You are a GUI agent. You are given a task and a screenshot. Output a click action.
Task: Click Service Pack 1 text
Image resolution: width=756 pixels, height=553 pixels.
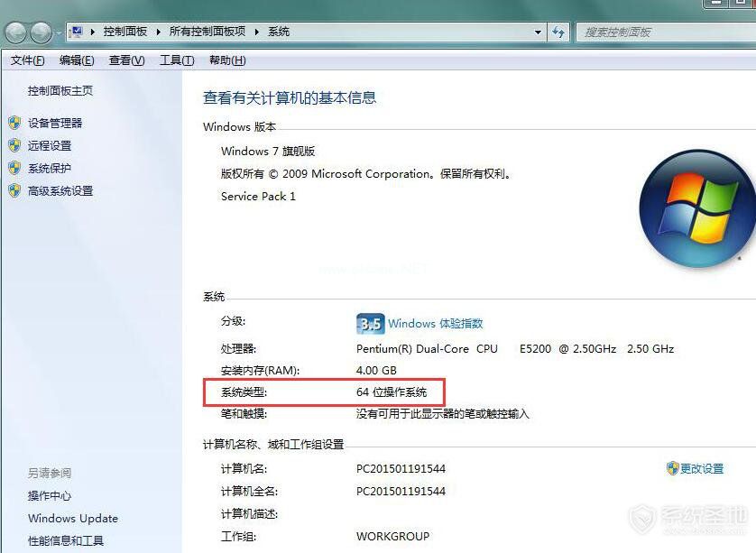pyautogui.click(x=258, y=197)
